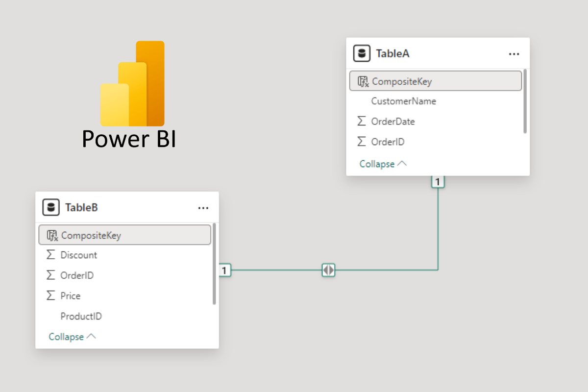Click the sigma icon next to Price

[50, 295]
